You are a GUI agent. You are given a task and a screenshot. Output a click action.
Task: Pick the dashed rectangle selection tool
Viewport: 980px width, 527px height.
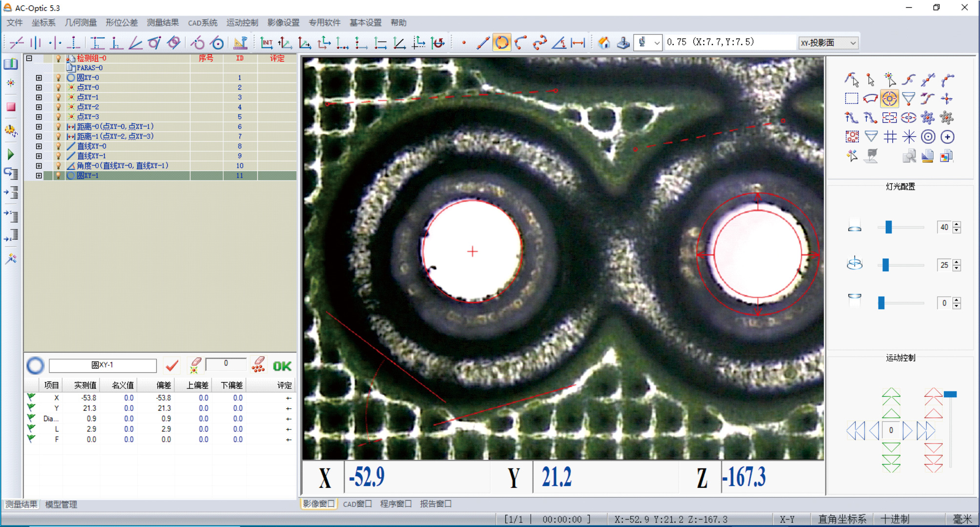[x=851, y=99]
